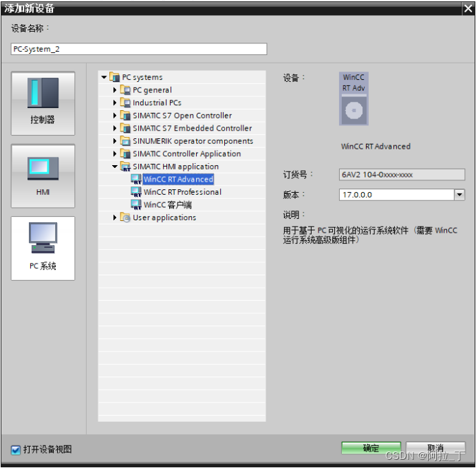The height and width of the screenshot is (468, 476).
Task: Click SIMATIC HMI application RT folder icon
Action: point(125,167)
